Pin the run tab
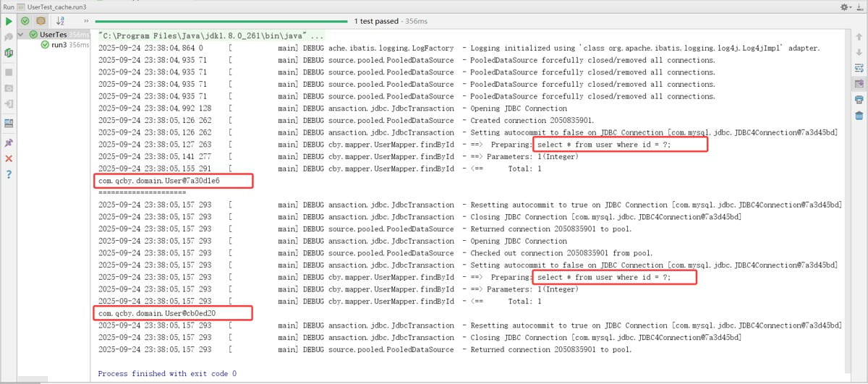The height and width of the screenshot is (384, 868). 9,142
